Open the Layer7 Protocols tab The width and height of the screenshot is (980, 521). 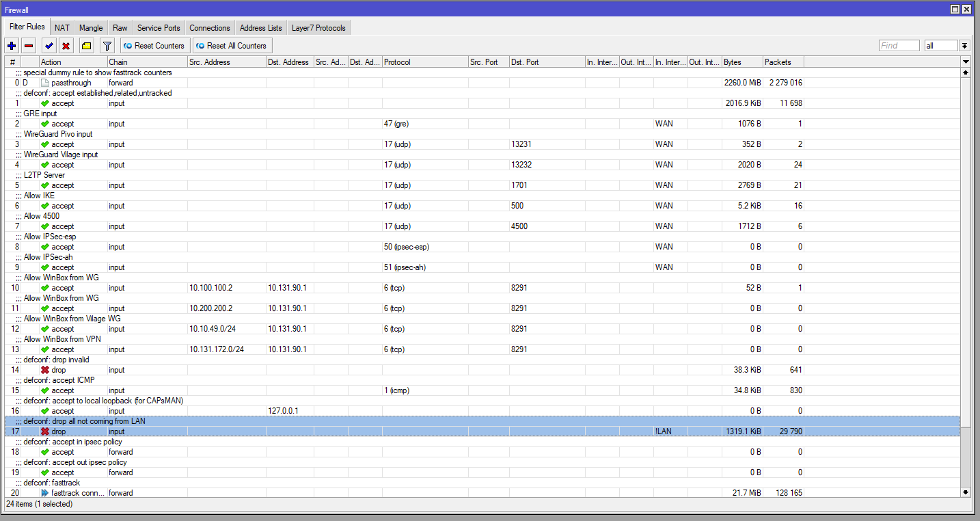319,28
